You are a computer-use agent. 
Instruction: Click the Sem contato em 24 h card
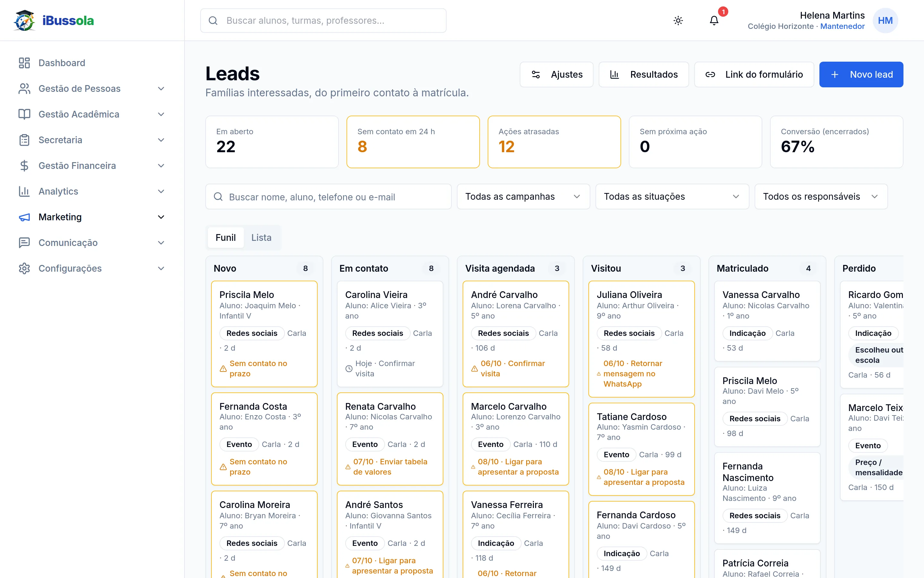click(x=413, y=142)
